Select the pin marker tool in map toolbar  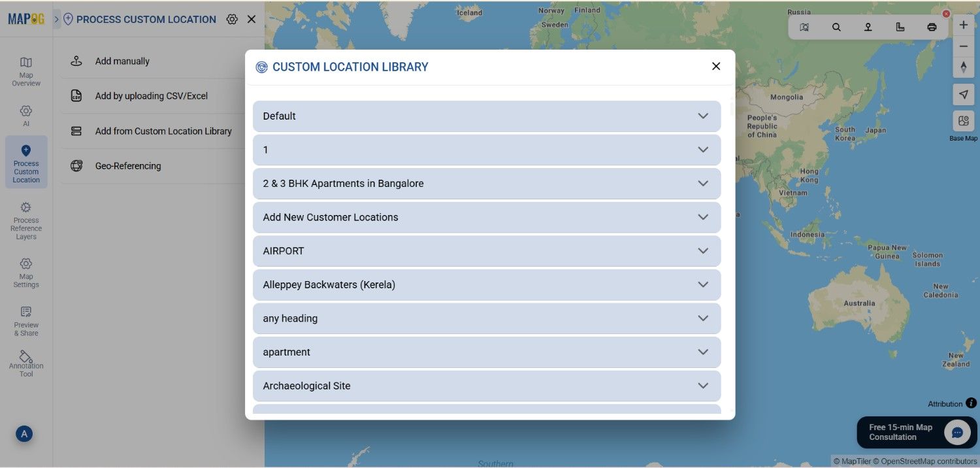coord(868,27)
